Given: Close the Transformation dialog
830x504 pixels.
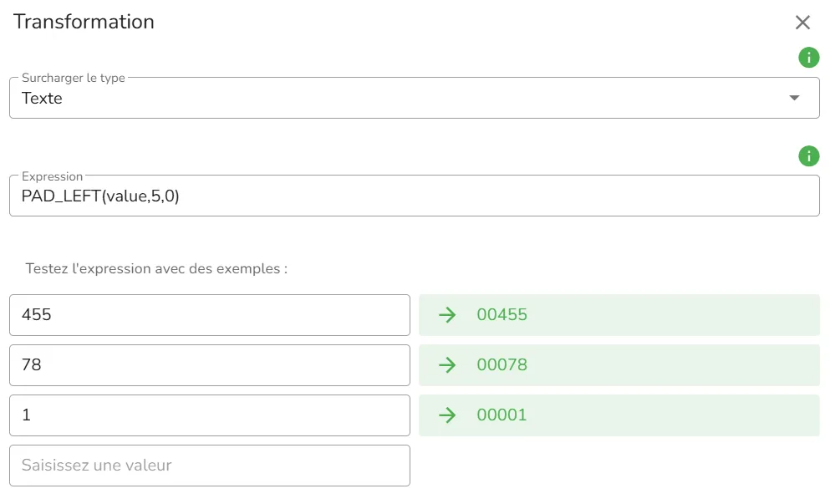Looking at the screenshot, I should point(802,23).
